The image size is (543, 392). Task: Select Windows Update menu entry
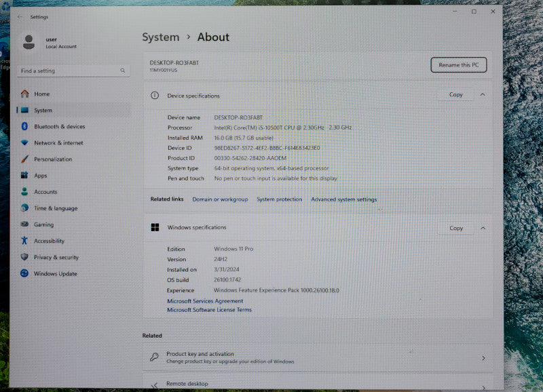point(73,273)
